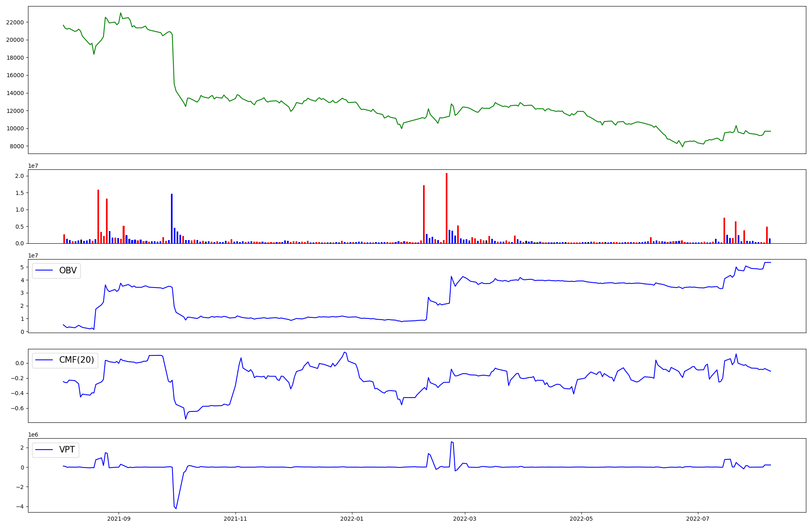Click the 22000 price axis label
Image resolution: width=812 pixels, height=528 pixels.
(15, 22)
